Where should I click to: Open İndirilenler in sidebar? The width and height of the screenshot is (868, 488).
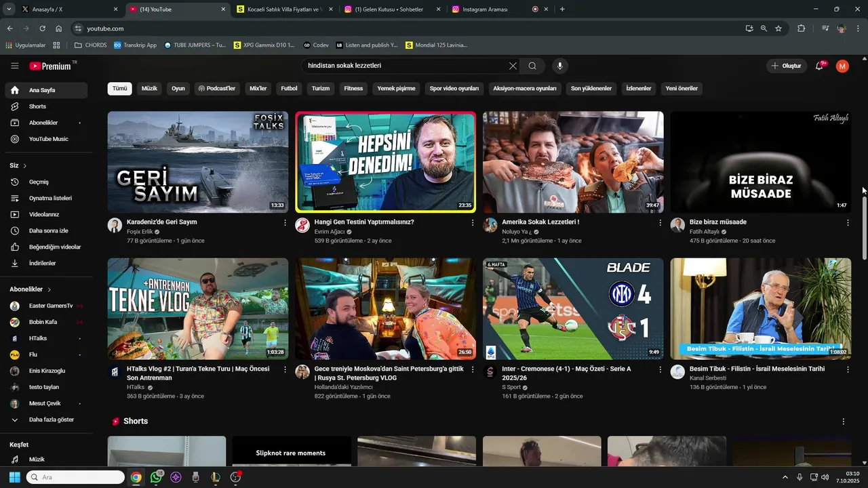[x=46, y=264]
